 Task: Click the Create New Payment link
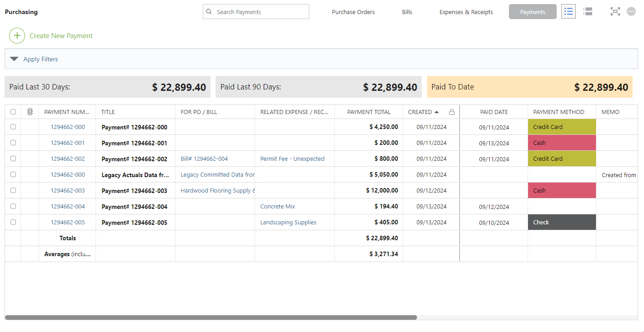[61, 36]
